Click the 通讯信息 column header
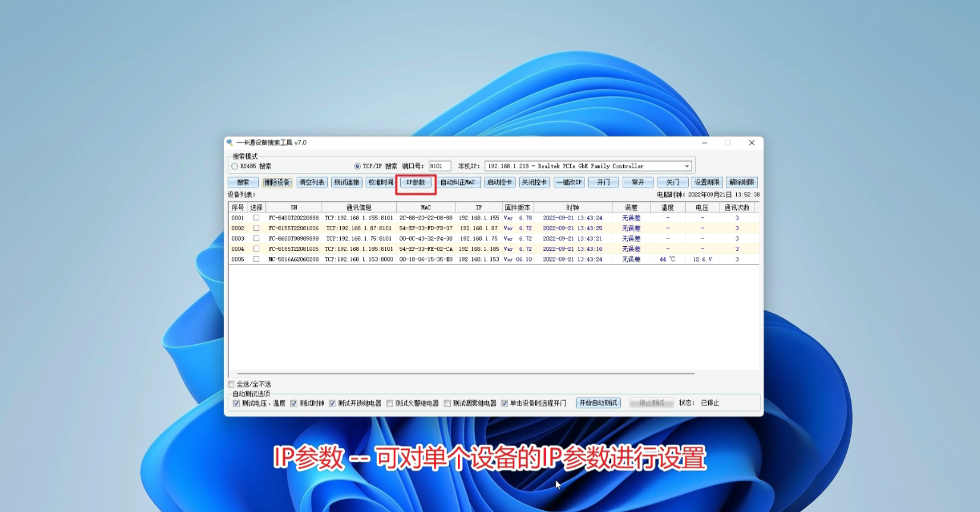This screenshot has width=980, height=512. click(359, 208)
